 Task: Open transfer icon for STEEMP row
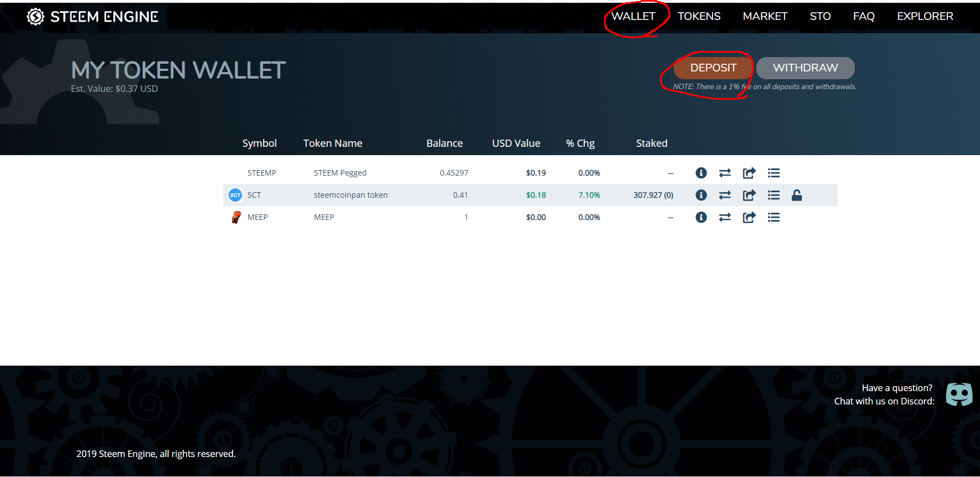[725, 173]
